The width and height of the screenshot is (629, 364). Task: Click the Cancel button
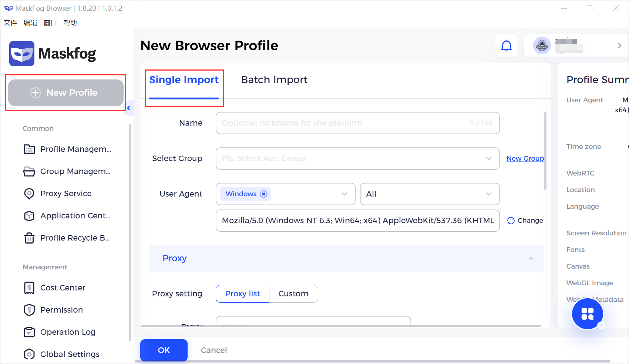pyautogui.click(x=214, y=350)
